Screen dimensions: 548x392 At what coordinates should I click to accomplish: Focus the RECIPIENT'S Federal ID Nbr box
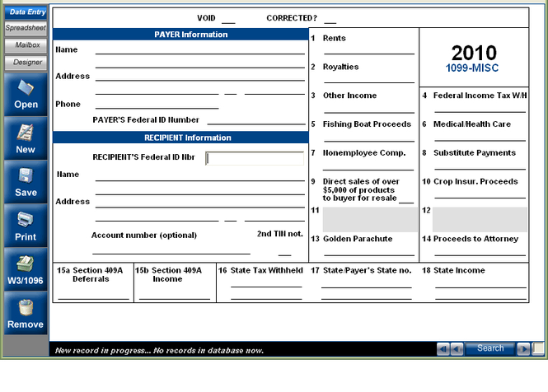[x=255, y=158]
